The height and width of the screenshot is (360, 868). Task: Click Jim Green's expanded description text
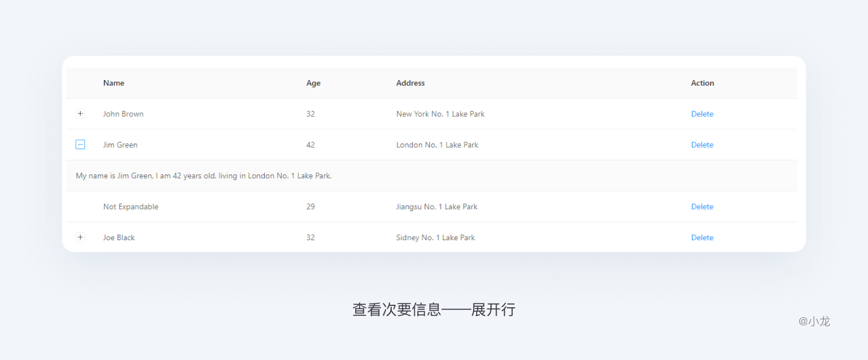click(x=203, y=176)
